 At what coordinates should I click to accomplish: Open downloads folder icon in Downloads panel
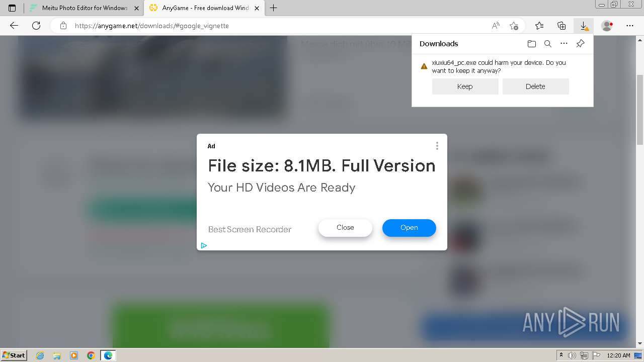(532, 44)
